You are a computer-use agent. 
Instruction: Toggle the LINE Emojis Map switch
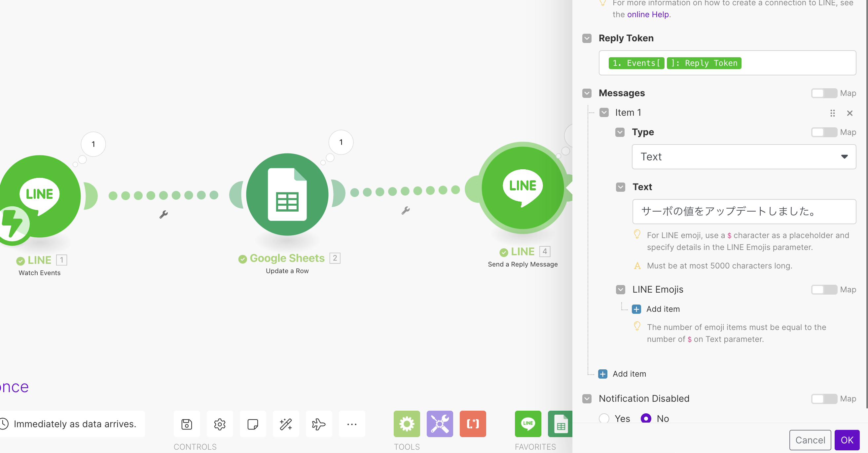[x=824, y=289]
